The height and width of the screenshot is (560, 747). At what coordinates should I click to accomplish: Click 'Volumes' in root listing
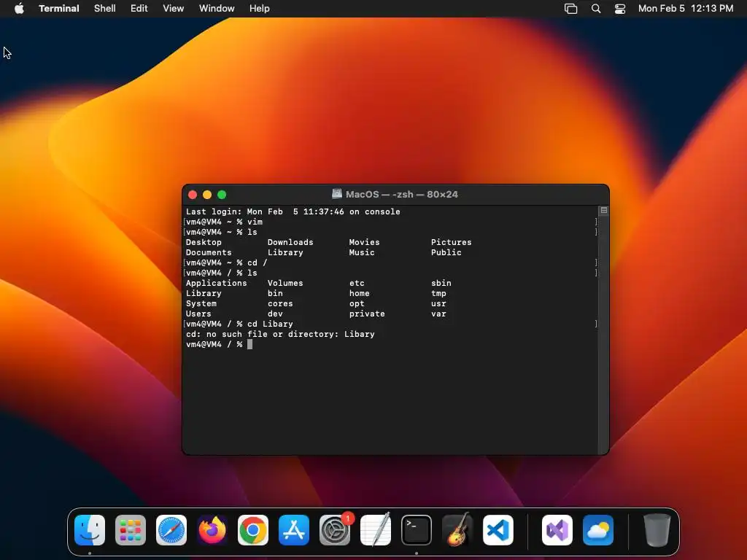point(285,283)
